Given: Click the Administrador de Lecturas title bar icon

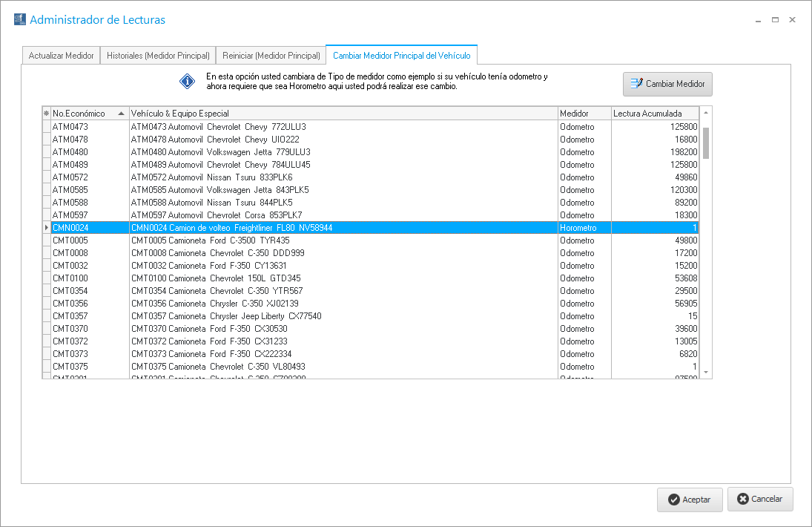Looking at the screenshot, I should coord(19,20).
